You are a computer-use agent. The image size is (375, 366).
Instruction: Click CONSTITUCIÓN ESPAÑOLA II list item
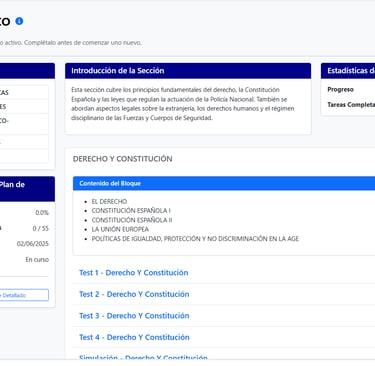click(x=132, y=220)
